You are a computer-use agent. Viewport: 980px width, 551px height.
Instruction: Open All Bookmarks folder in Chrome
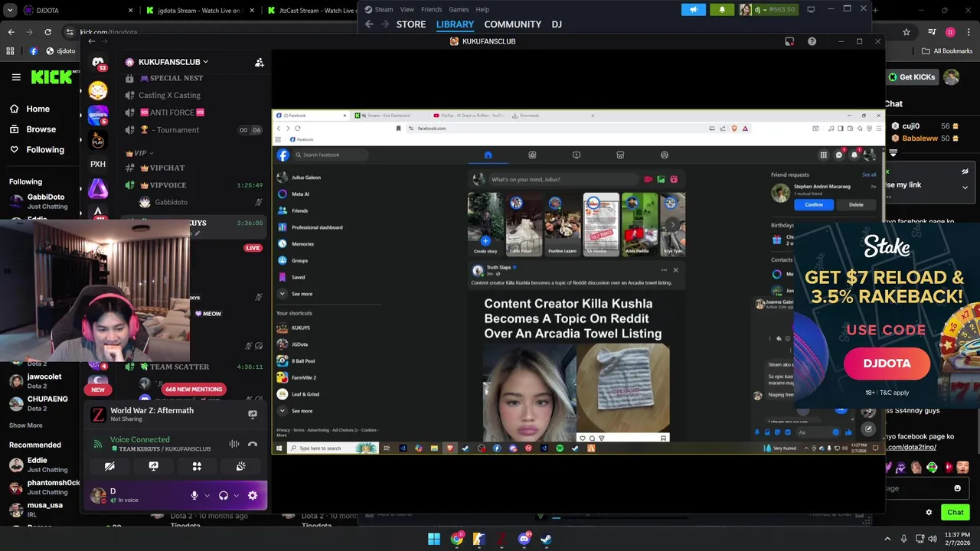click(x=946, y=51)
